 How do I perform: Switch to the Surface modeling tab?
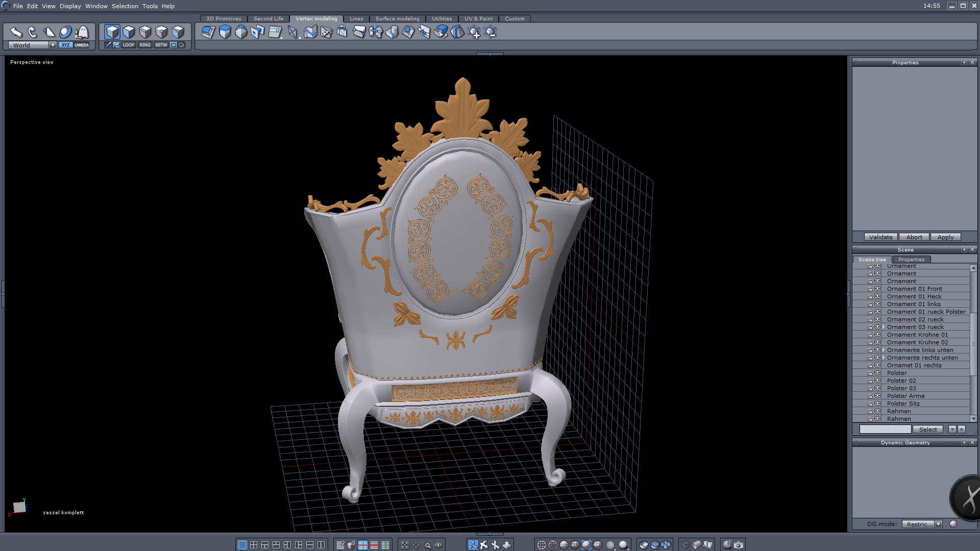[397, 18]
